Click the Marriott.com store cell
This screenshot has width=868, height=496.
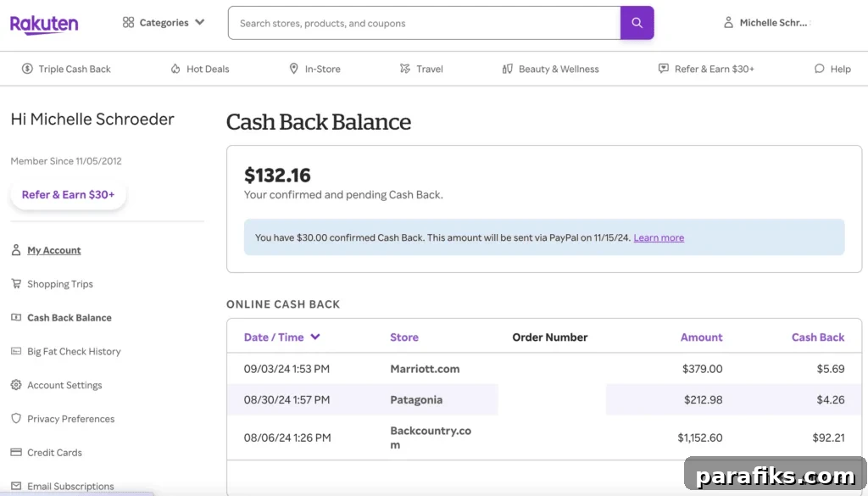(425, 369)
